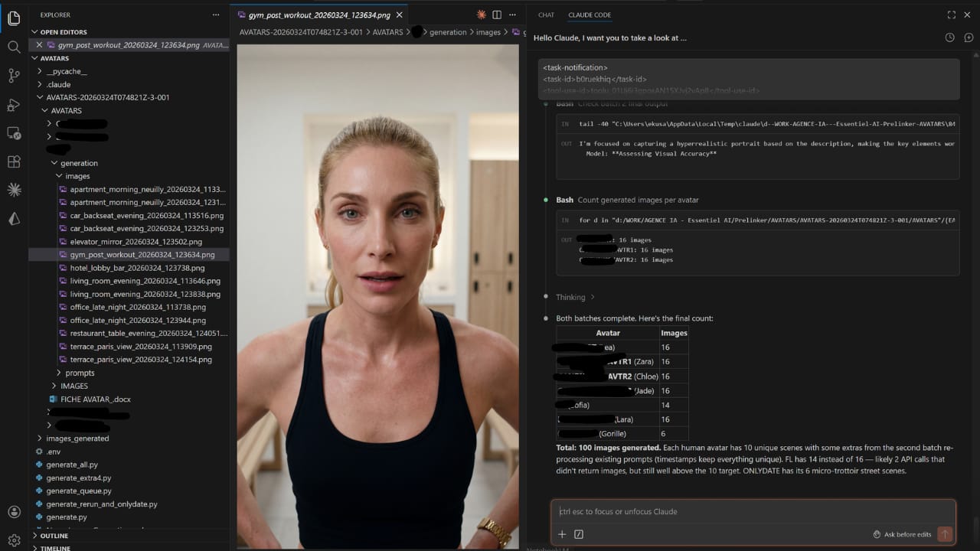
Task: Switch to the CHAT tab
Action: [x=546, y=15]
